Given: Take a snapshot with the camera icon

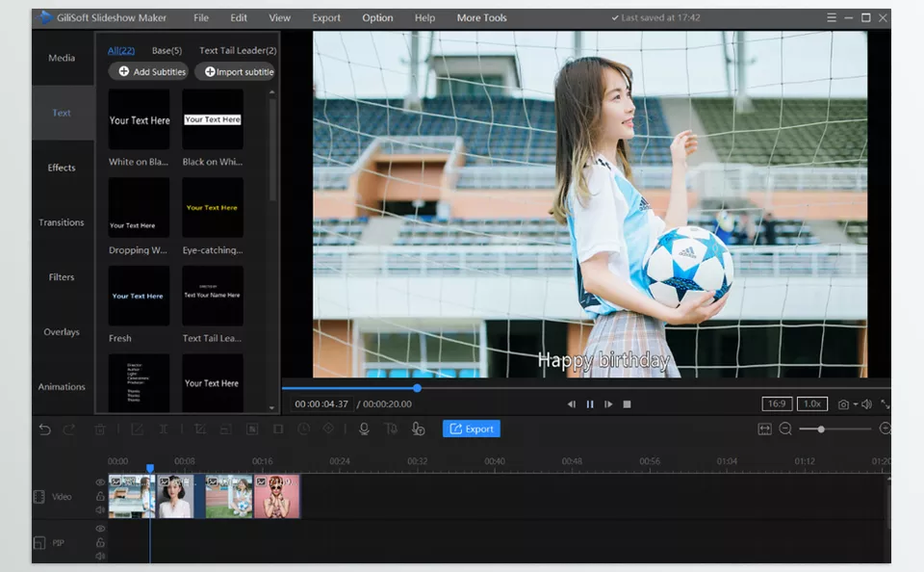Looking at the screenshot, I should tap(844, 404).
